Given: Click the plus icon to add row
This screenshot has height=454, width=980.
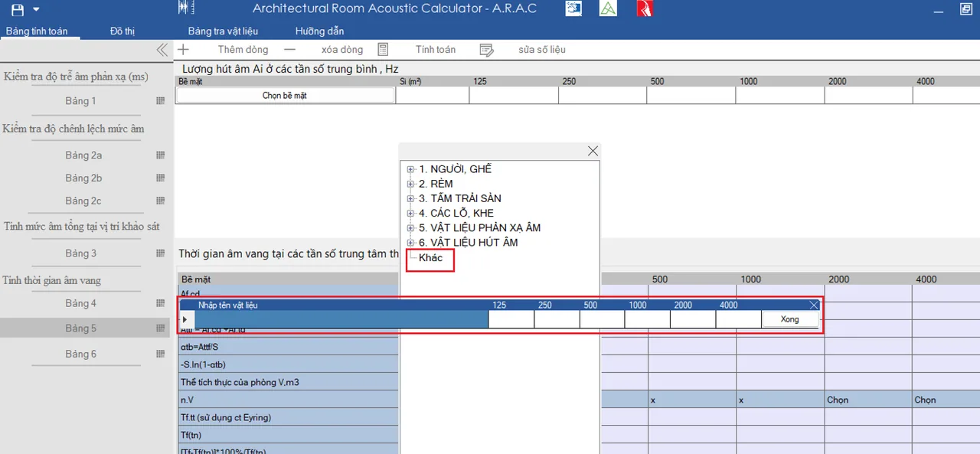Looking at the screenshot, I should click(184, 49).
